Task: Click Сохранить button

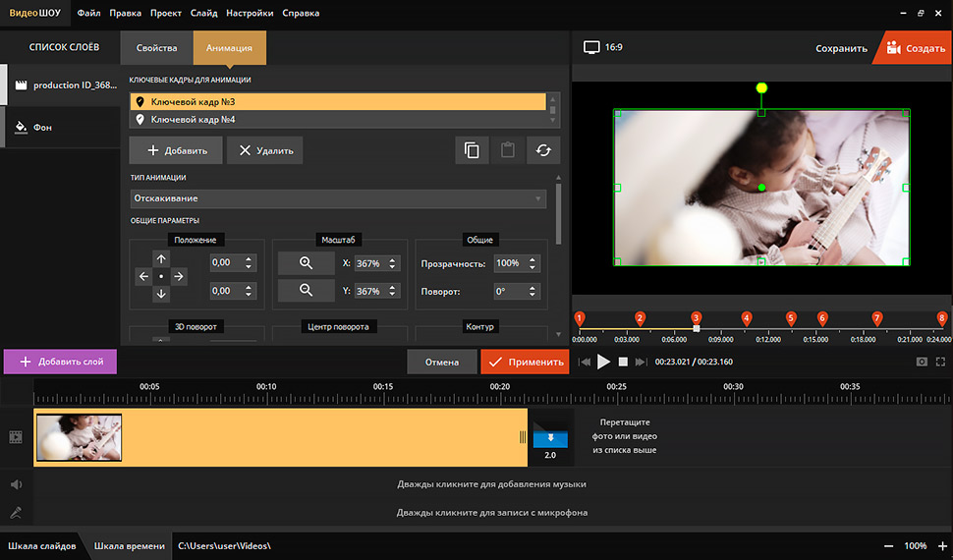Action: click(841, 48)
